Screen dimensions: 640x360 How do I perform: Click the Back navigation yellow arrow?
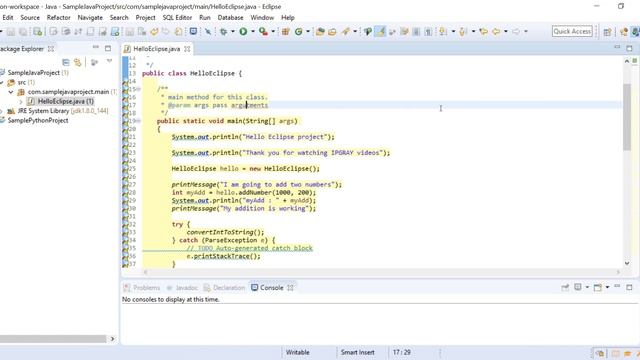[x=496, y=31]
